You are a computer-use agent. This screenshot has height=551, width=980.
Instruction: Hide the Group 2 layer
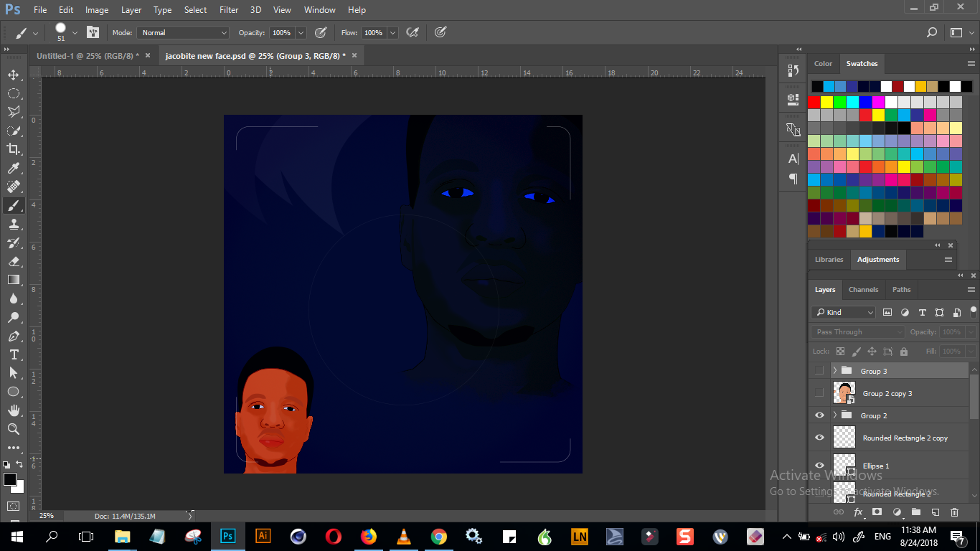tap(819, 415)
